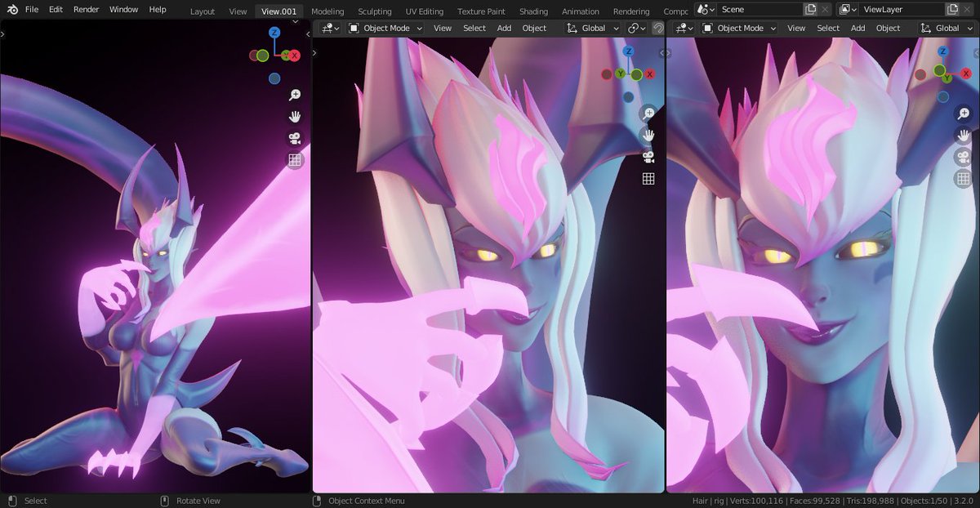980x508 pixels.
Task: Toggle snapping in the middle viewport header
Action: (x=657, y=27)
